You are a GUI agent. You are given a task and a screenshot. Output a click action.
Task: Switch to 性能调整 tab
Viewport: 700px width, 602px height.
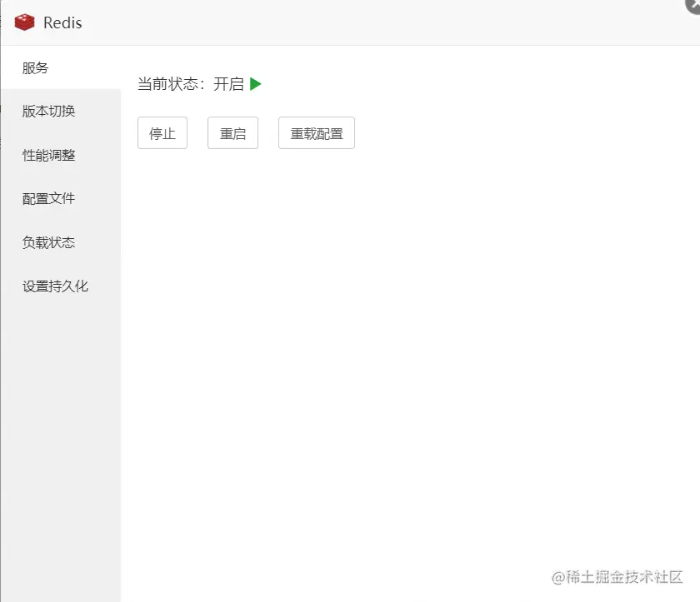tap(61, 155)
